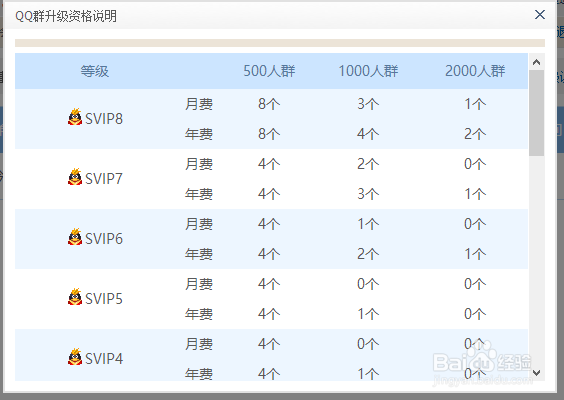Click SVIP6 月费 1000人群 value 1个
The image size is (564, 400).
368,224
